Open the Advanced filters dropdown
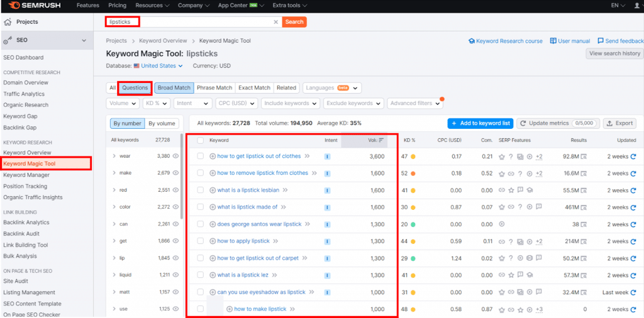Image resolution: width=644 pixels, height=318 pixels. [x=415, y=103]
